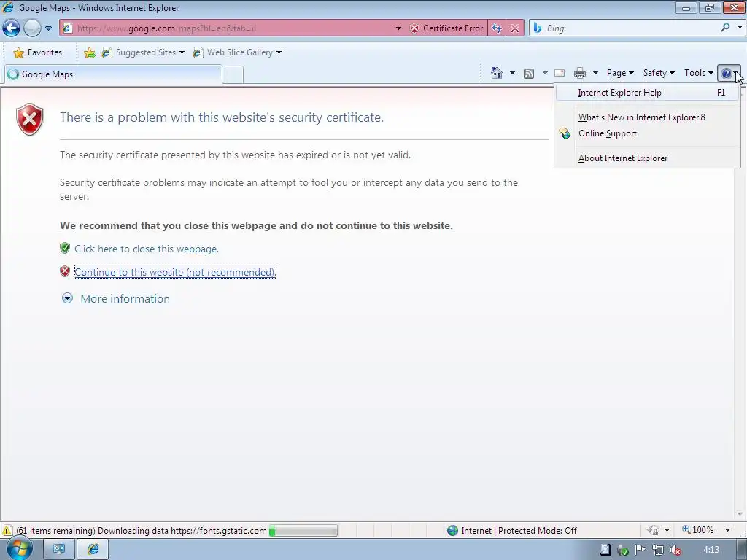Expand the More information chevron
Image resolution: width=747 pixels, height=560 pixels.
[x=68, y=298]
